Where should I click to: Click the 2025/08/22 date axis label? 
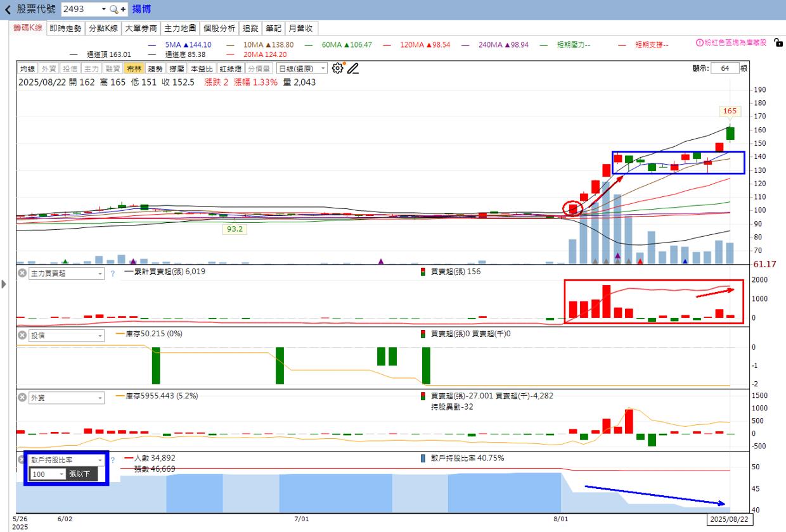click(729, 519)
